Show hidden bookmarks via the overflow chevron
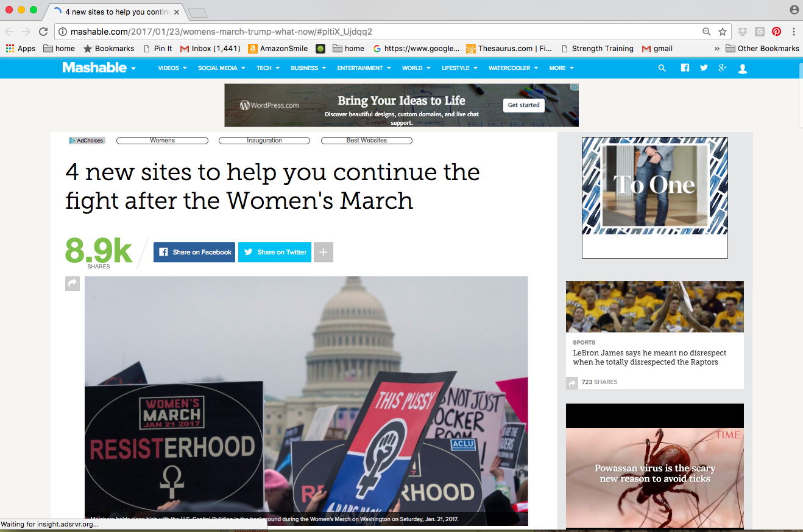The width and height of the screenshot is (803, 532). coord(717,49)
